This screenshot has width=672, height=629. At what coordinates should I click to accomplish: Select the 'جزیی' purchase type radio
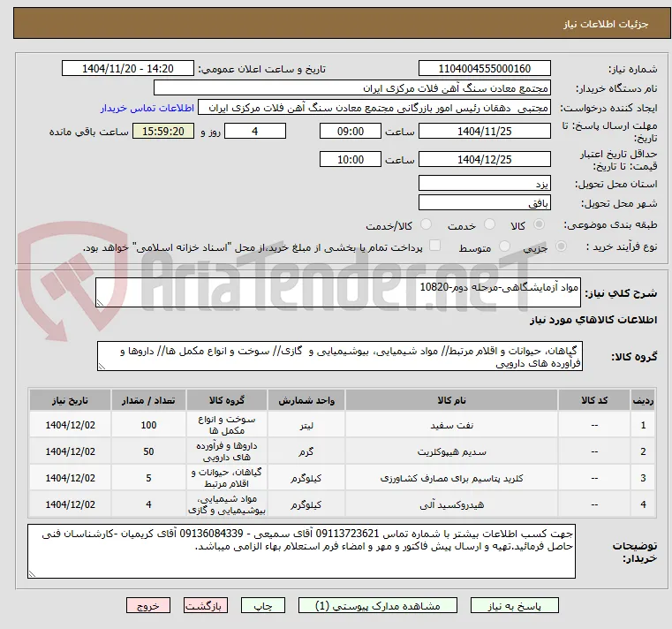tap(561, 246)
